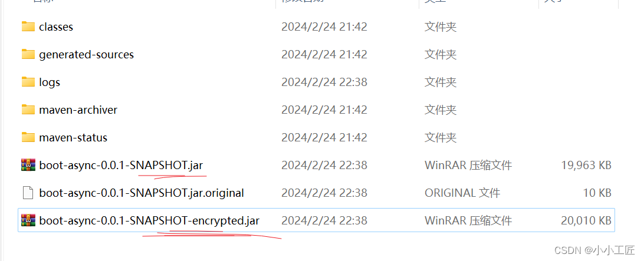Click the CSDN @小小工匠 watermark
Screen dimensions: 644x261
pos(594,250)
